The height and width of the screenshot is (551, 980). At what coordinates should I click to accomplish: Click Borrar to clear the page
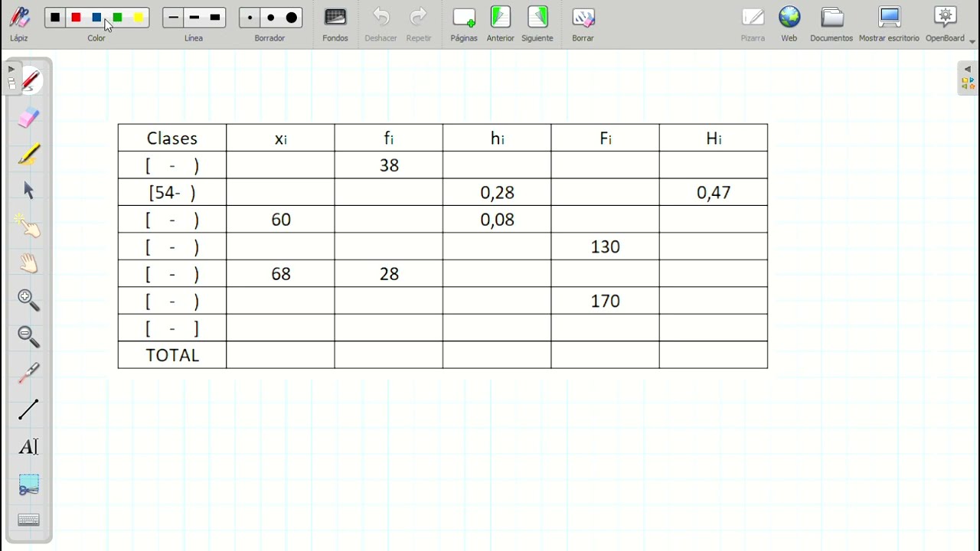583,24
